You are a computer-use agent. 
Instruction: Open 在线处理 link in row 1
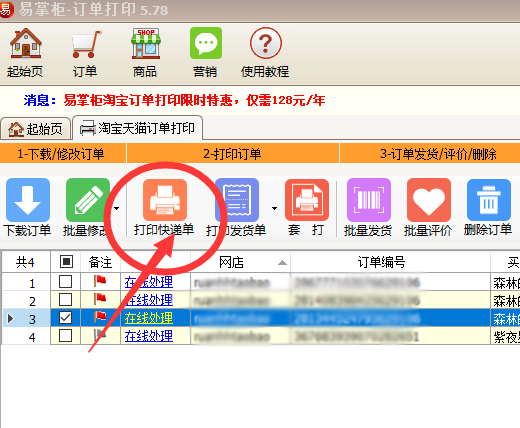pos(149,282)
